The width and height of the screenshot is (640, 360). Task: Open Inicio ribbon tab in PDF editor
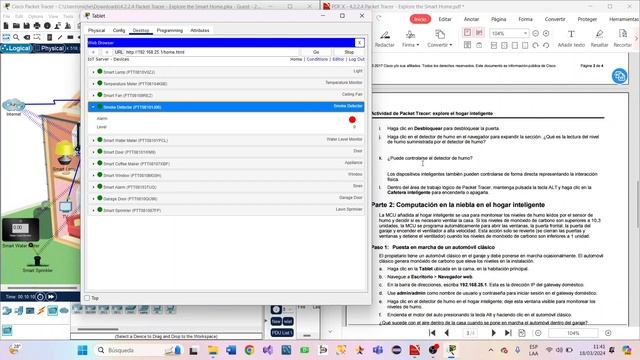tap(420, 19)
